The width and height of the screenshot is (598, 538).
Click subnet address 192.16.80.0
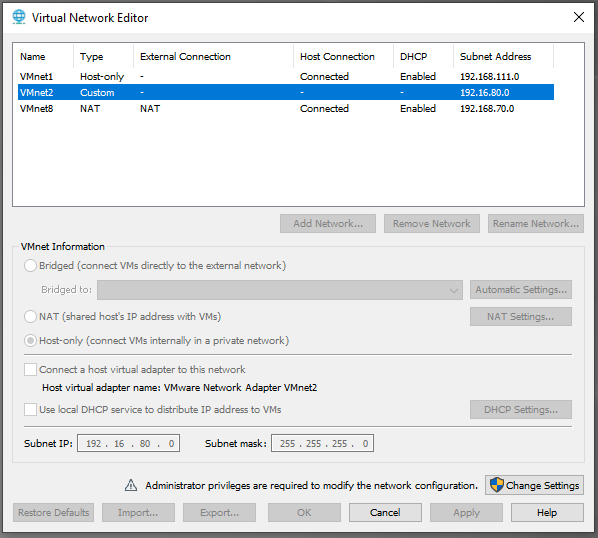pos(484,93)
